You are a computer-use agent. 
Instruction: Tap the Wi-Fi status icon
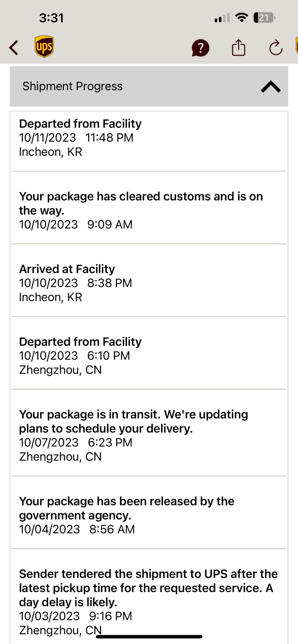[242, 17]
